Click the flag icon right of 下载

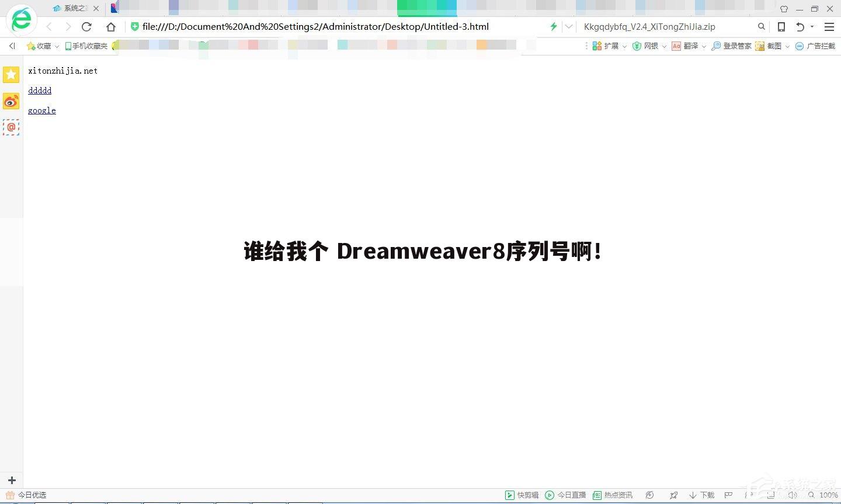728,495
